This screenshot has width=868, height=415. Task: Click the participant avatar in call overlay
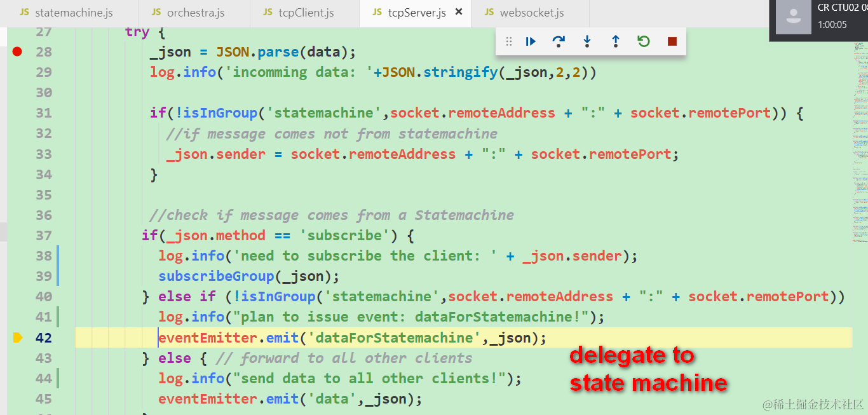(793, 17)
